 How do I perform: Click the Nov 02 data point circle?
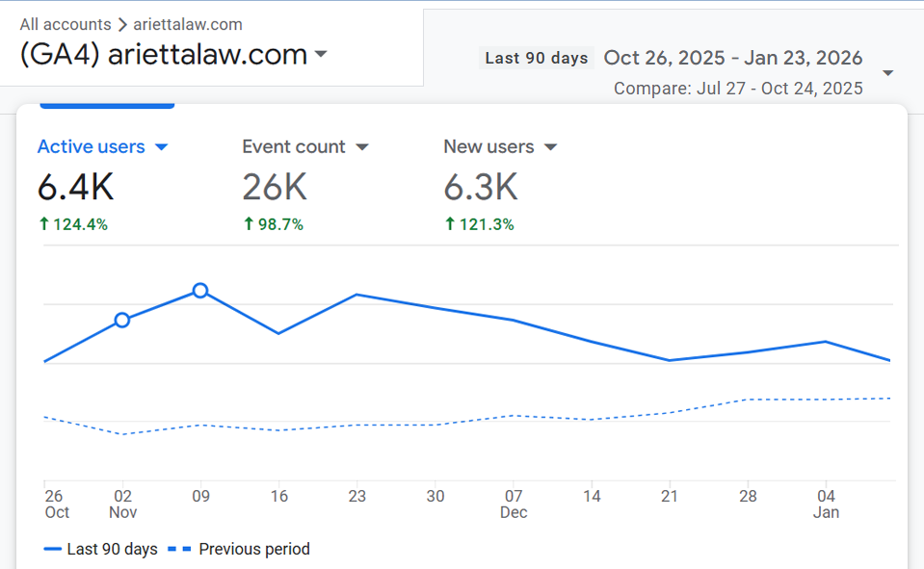(x=122, y=320)
